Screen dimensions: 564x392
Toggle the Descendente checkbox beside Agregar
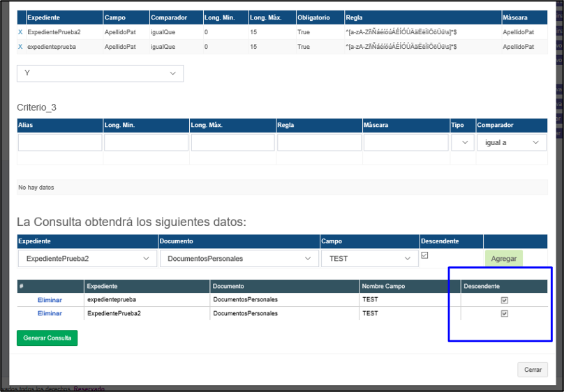[x=424, y=255]
